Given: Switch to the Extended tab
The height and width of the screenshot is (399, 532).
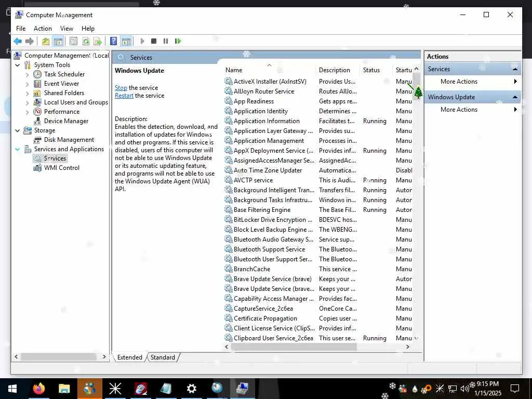Looking at the screenshot, I should [129, 357].
